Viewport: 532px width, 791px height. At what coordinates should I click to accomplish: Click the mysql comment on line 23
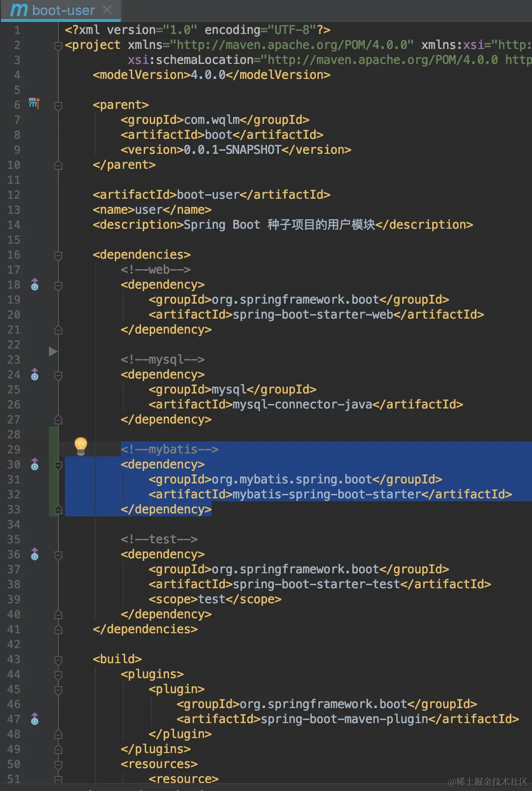point(162,360)
